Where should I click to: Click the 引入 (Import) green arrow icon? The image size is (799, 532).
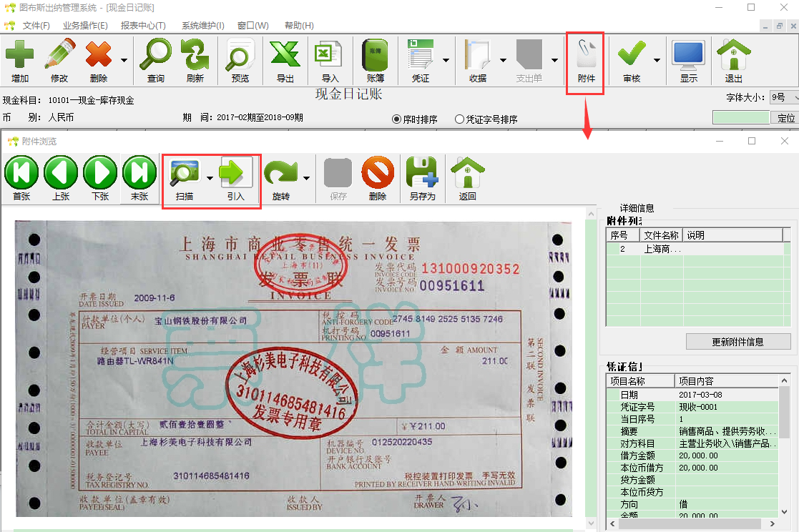[x=235, y=172]
